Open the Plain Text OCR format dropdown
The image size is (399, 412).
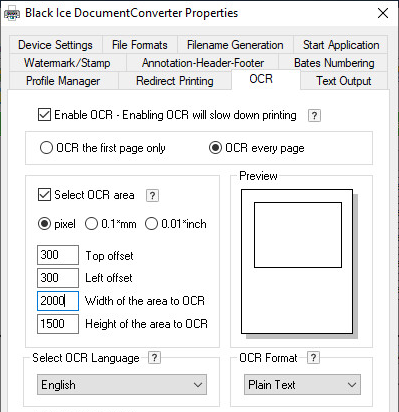coord(302,385)
